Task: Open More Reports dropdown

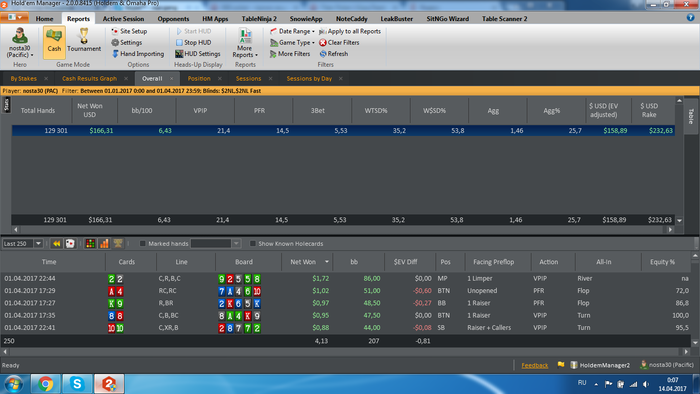Action: [245, 42]
